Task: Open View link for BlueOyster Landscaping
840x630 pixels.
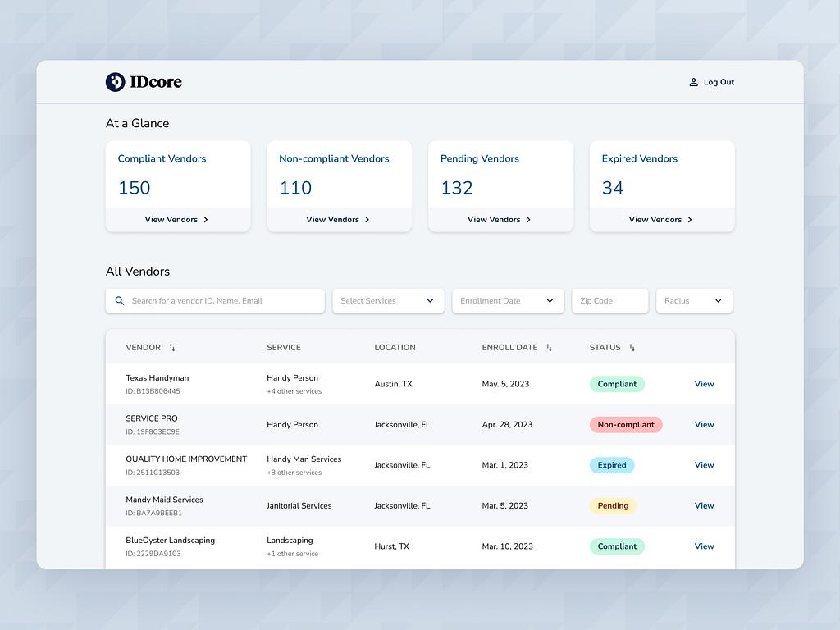Action: click(x=704, y=546)
